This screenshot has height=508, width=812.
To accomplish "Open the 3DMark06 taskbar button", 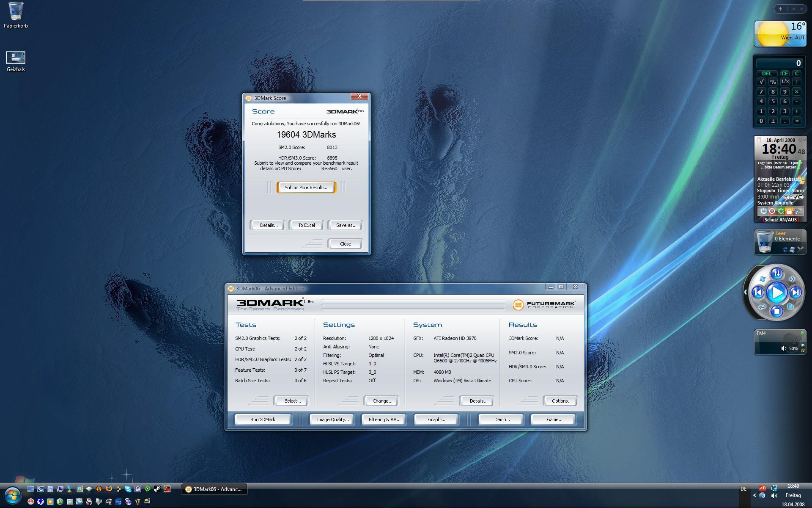I will click(x=214, y=489).
